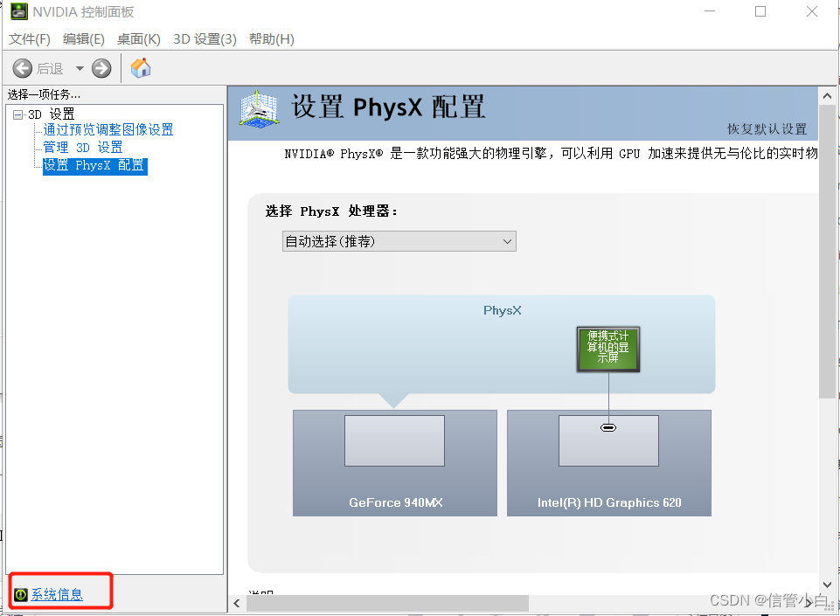This screenshot has height=616, width=840.
Task: Select 设置 PhysX 配置 tree item
Action: pyautogui.click(x=94, y=165)
